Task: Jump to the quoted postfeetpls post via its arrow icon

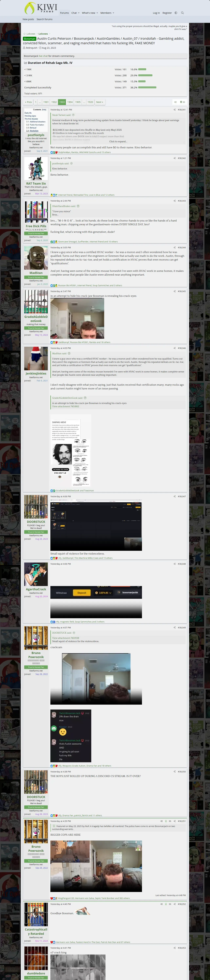Action: point(71,164)
